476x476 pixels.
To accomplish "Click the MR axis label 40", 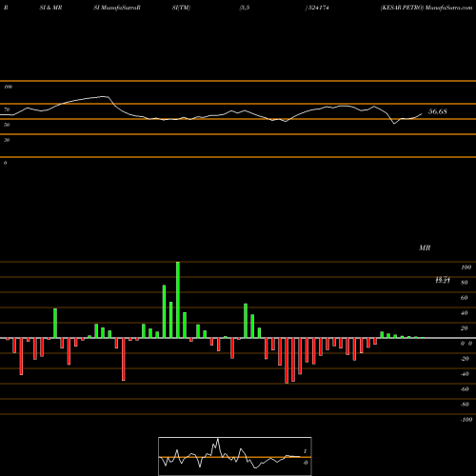I will [x=465, y=313].
